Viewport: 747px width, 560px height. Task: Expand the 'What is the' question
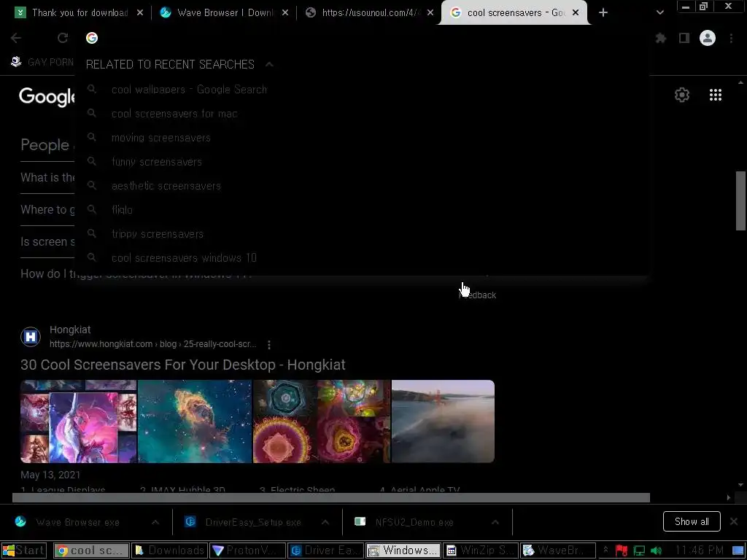click(47, 178)
